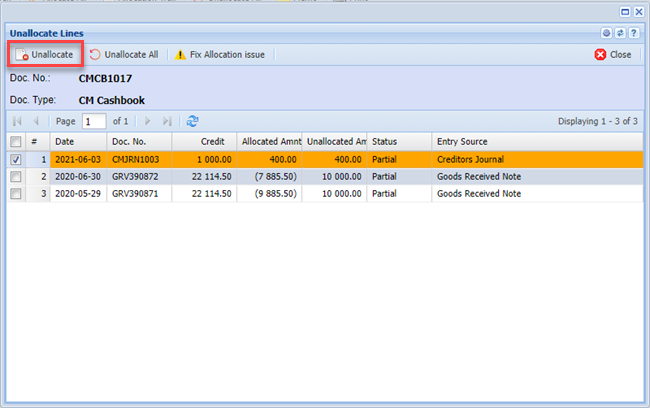
Task: Click the print icon in panel header
Action: pos(607,33)
